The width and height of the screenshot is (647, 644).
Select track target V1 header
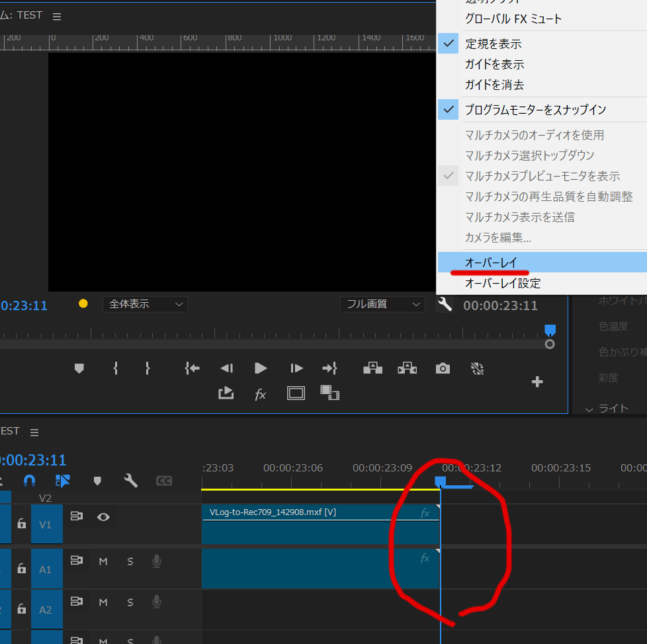pos(46,524)
